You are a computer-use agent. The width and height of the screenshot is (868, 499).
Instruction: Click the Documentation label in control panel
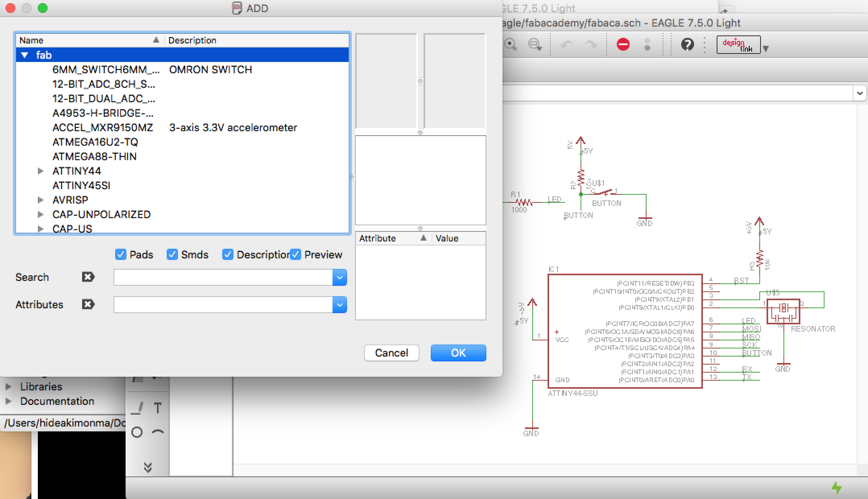pyautogui.click(x=57, y=401)
